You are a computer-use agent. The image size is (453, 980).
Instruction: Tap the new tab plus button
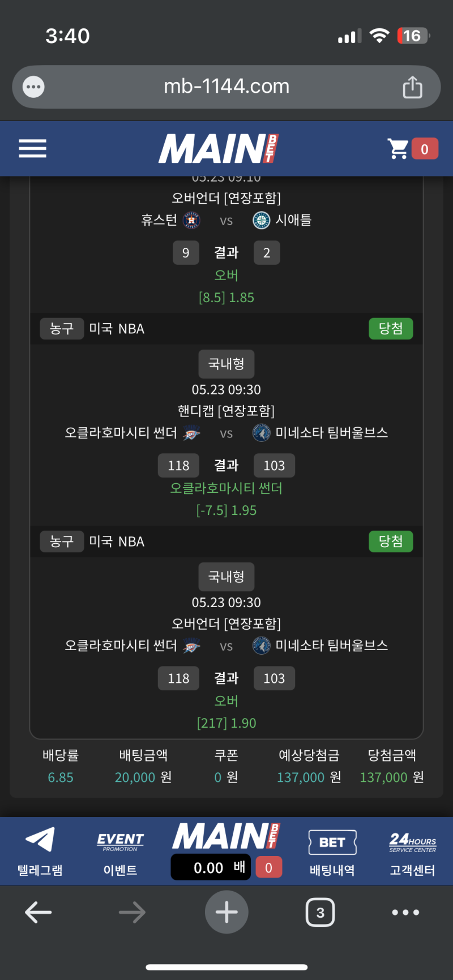point(226,912)
